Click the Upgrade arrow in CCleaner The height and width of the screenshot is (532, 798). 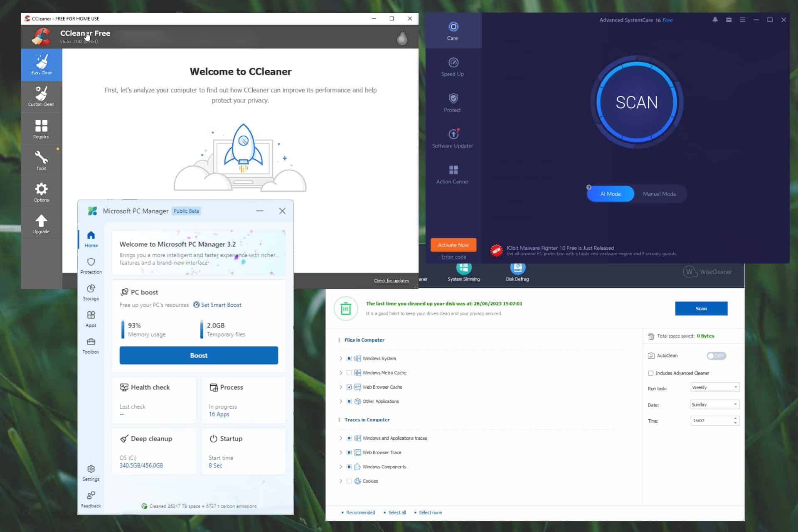(x=42, y=224)
